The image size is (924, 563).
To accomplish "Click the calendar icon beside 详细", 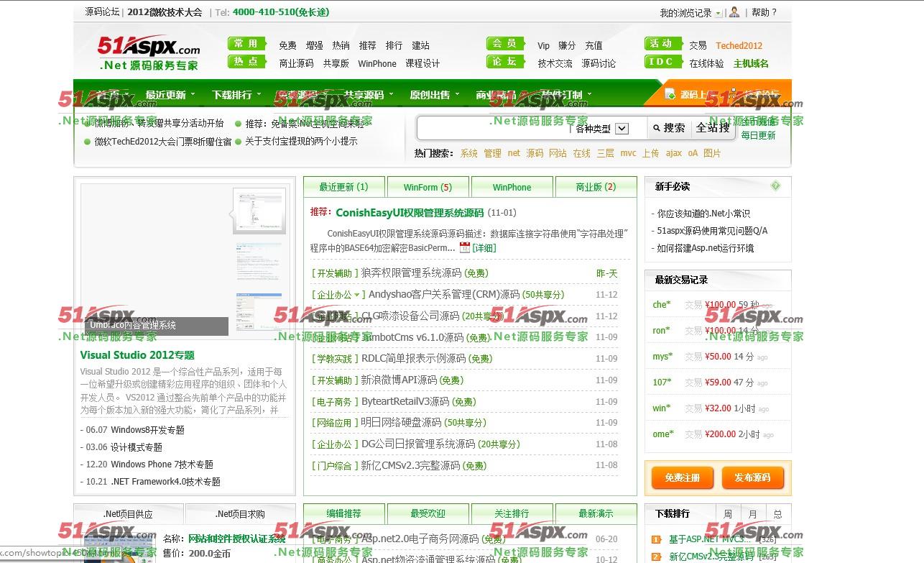I will click(465, 247).
